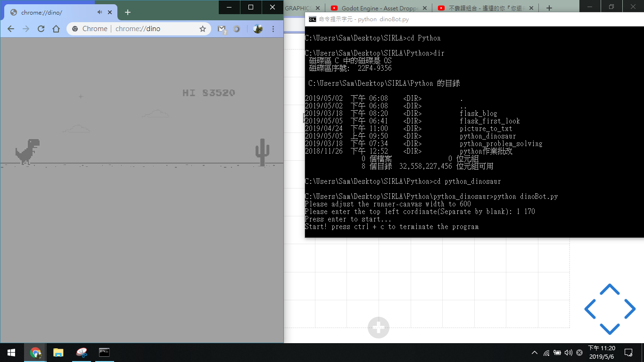Pan up with the blue up chevron
This screenshot has width=644, height=362.
click(610, 289)
